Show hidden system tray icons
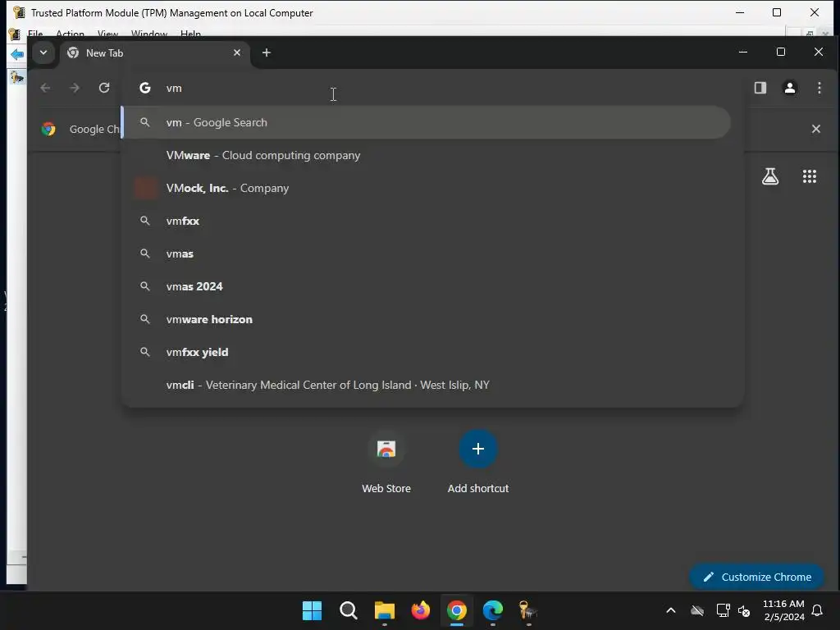Screen dimensions: 840x630 pos(671,610)
